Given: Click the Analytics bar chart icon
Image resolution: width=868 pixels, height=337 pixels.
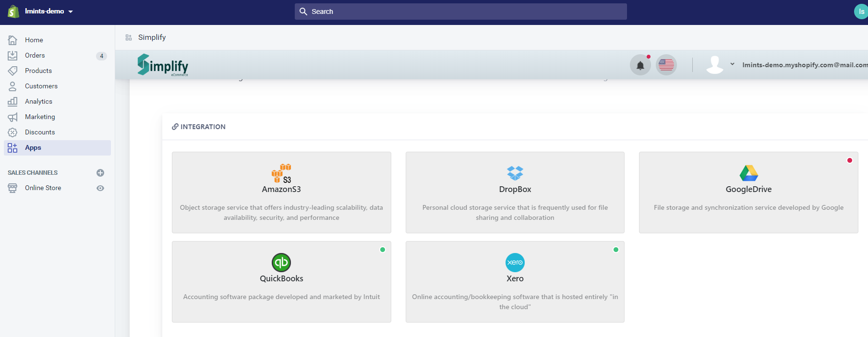Looking at the screenshot, I should (12, 101).
